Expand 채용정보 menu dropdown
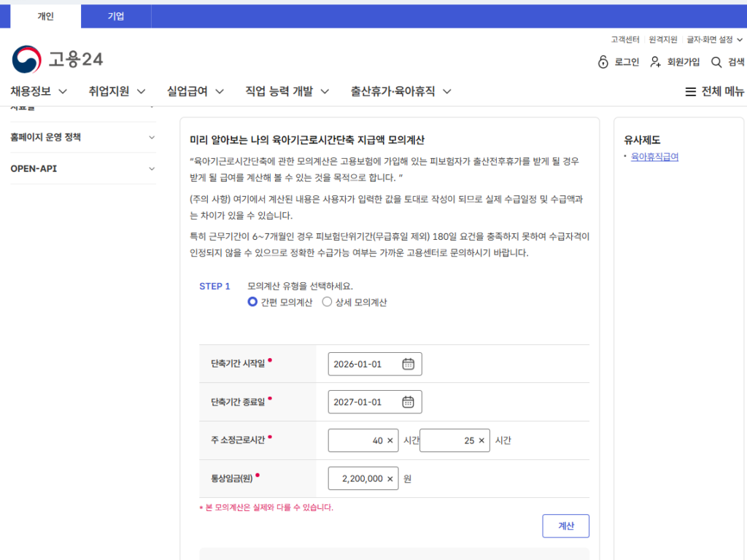Viewport: 747px width, 560px height. click(x=39, y=91)
